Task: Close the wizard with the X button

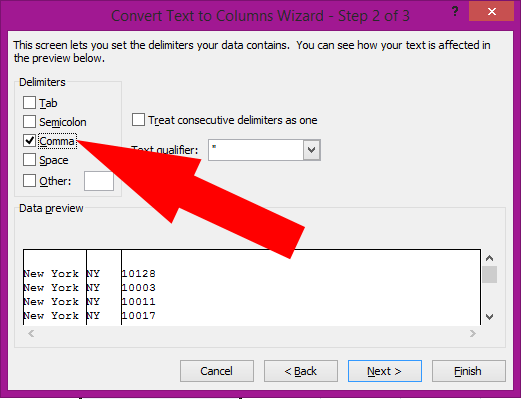Action: [x=492, y=12]
